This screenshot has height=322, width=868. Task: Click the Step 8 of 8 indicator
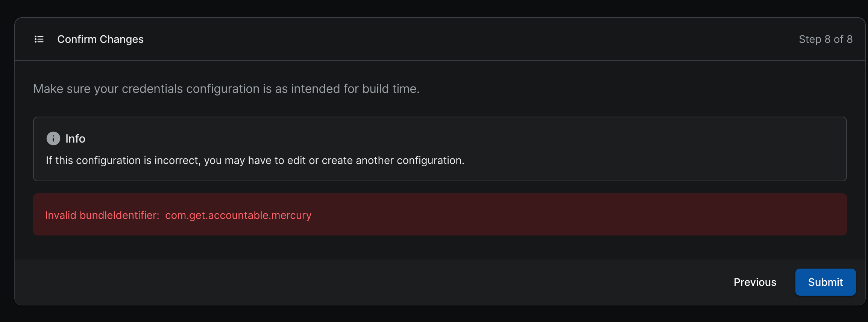click(826, 39)
